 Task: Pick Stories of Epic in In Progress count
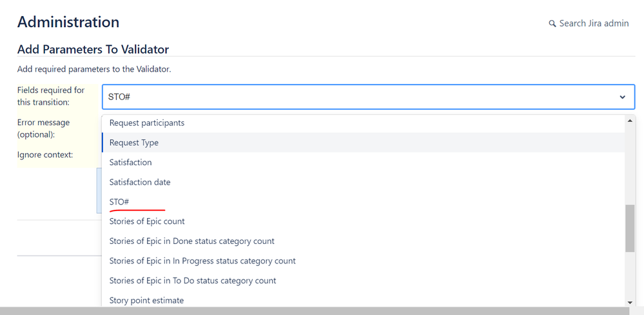202,261
